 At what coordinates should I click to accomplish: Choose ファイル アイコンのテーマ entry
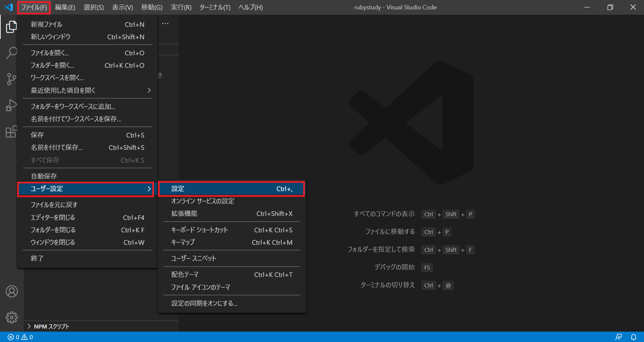coord(231,287)
